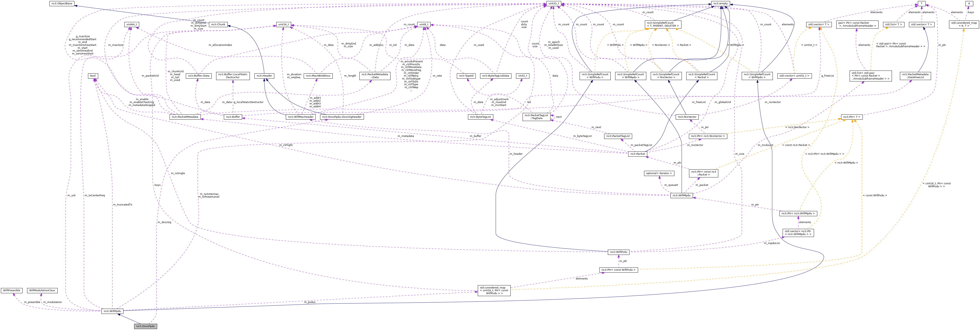Viewport: 980px width, 330px height.
Task: Click the highlighted ns3::DsssPpdu node
Action: pyautogui.click(x=145, y=327)
